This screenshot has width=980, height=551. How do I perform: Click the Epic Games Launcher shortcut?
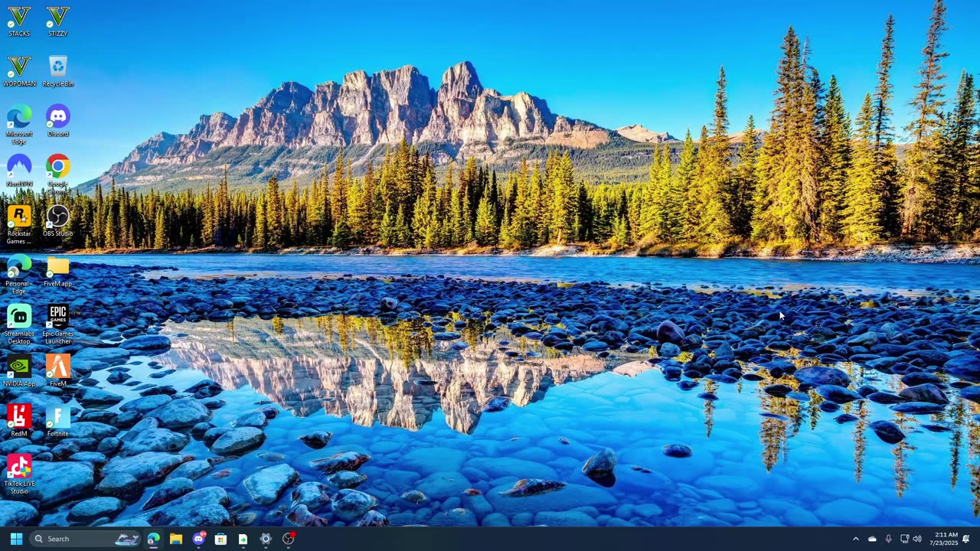pyautogui.click(x=57, y=324)
